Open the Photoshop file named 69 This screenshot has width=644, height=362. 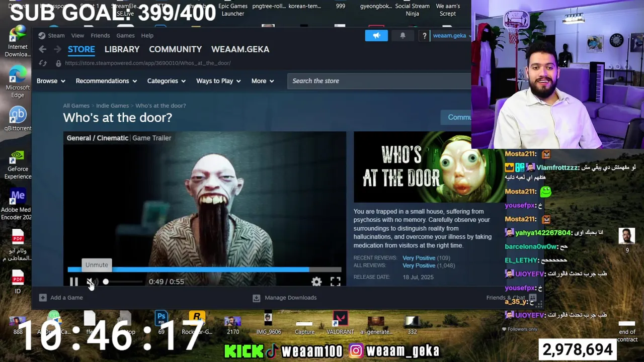click(161, 323)
